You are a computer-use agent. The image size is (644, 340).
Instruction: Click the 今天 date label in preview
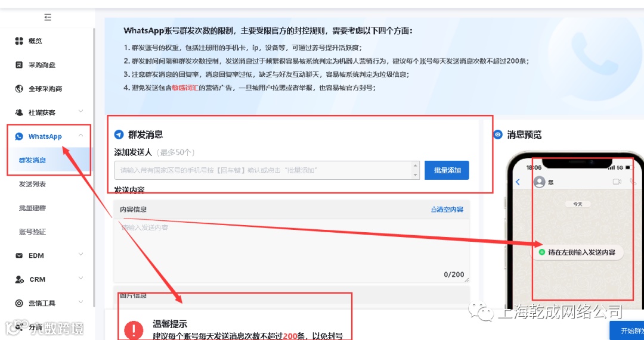(577, 204)
